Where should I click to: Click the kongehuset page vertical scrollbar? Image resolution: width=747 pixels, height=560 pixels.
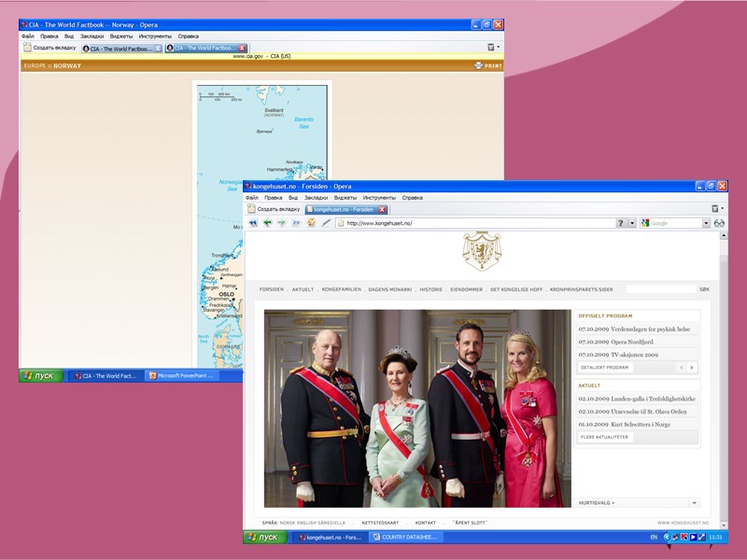click(724, 381)
